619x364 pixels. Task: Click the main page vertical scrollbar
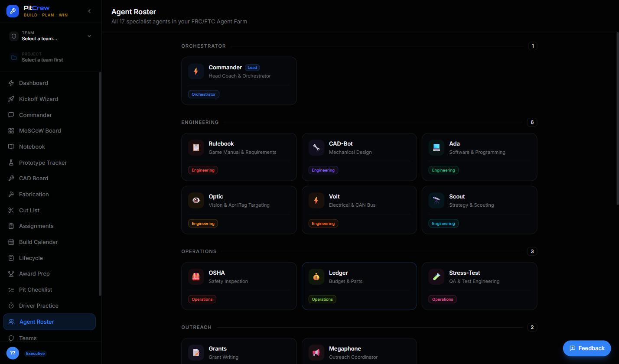pos(617,118)
